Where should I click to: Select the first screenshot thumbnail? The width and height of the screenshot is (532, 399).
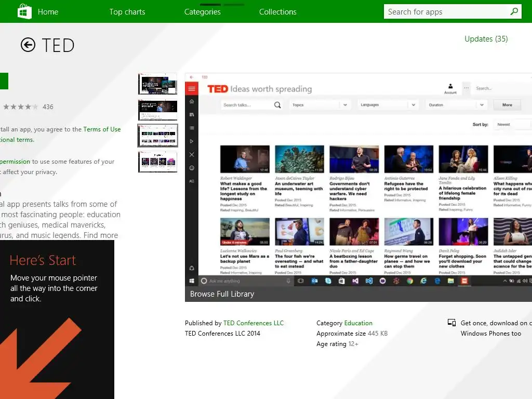pos(157,84)
